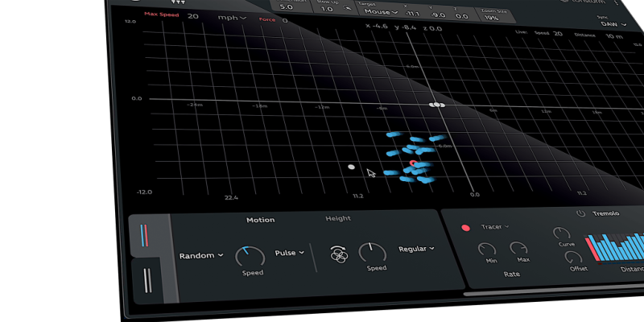644x322 pixels.
Task: Click the Live Speed value 20
Action: click(x=557, y=34)
